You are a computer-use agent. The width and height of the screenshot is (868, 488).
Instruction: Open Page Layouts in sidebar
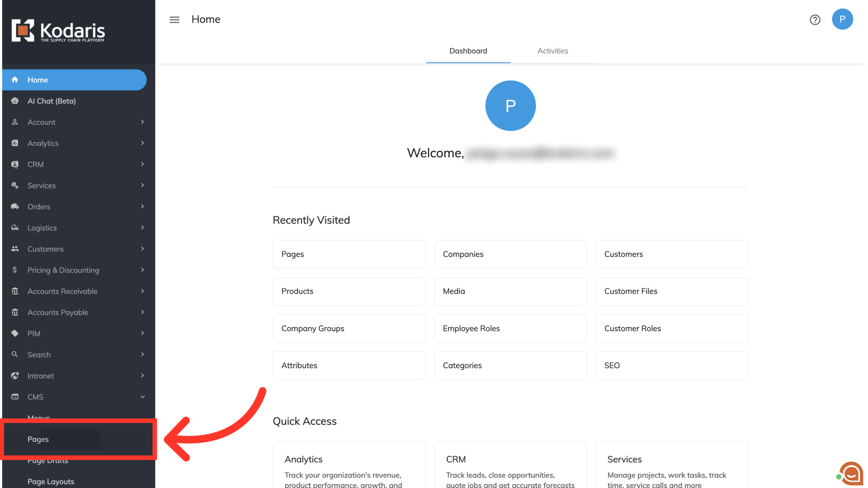tap(51, 481)
